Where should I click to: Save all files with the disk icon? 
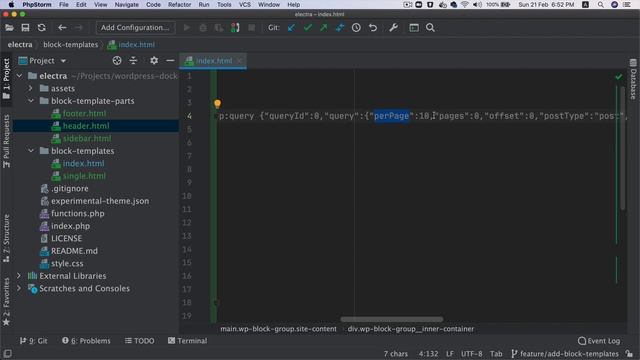(x=25, y=28)
